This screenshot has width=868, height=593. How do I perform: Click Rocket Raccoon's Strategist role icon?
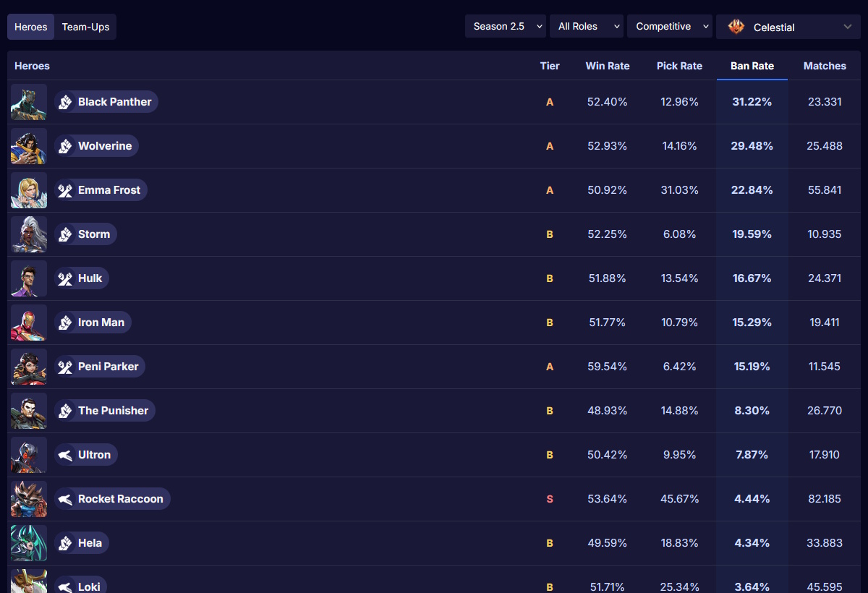pos(66,499)
